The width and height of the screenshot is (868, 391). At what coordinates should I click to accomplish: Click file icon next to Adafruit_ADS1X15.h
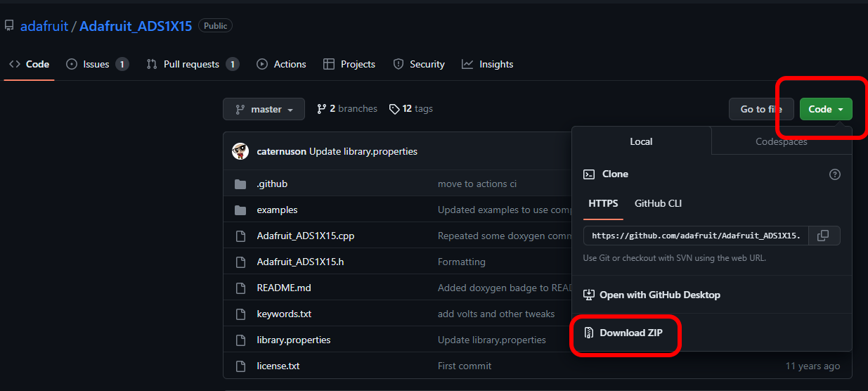point(240,262)
